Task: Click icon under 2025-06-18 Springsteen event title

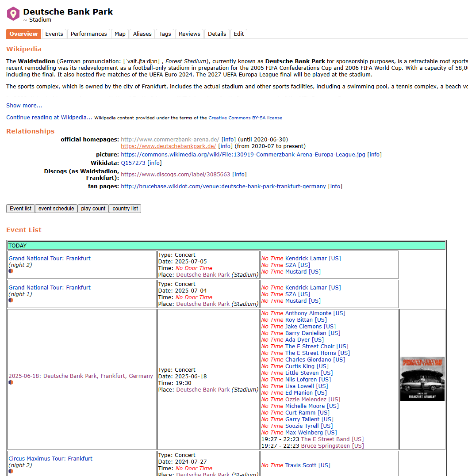Action: 11,382
